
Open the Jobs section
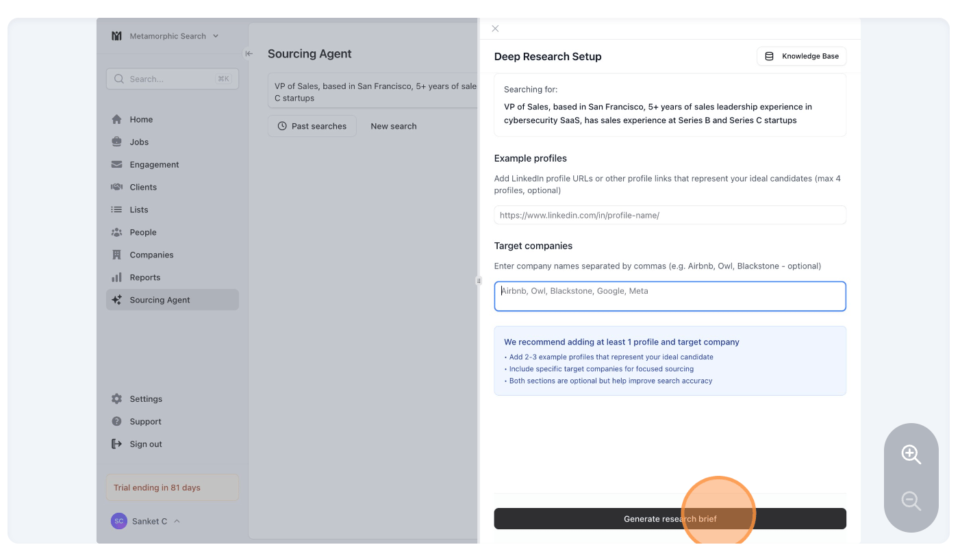[173, 142]
